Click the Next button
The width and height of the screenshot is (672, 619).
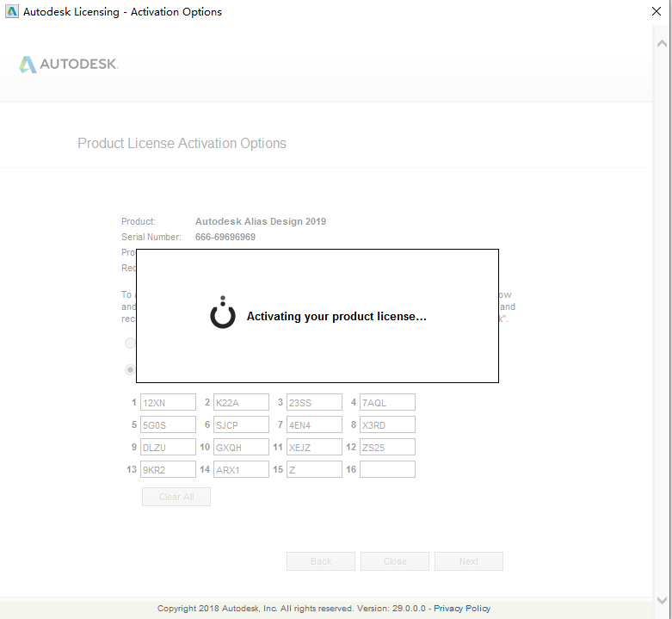pyautogui.click(x=469, y=561)
